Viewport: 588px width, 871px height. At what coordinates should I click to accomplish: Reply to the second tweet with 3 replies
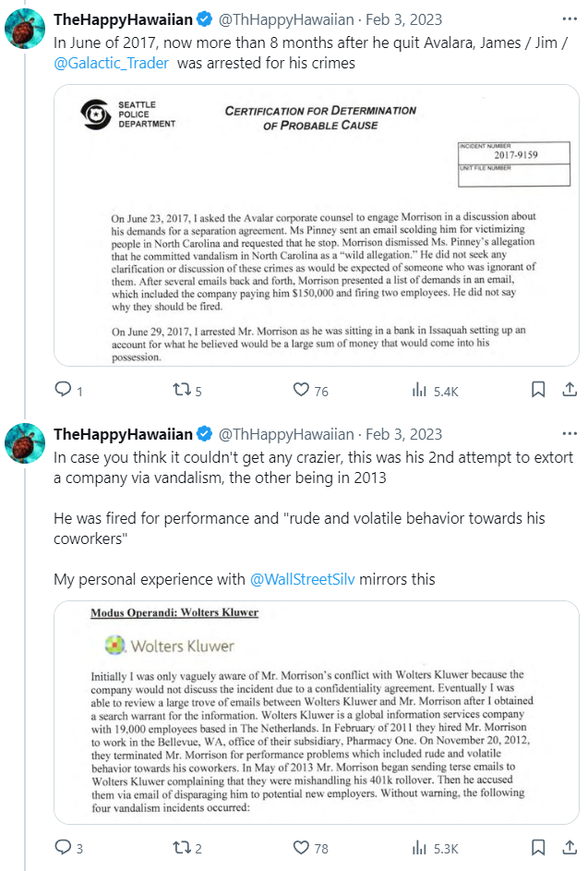[63, 847]
